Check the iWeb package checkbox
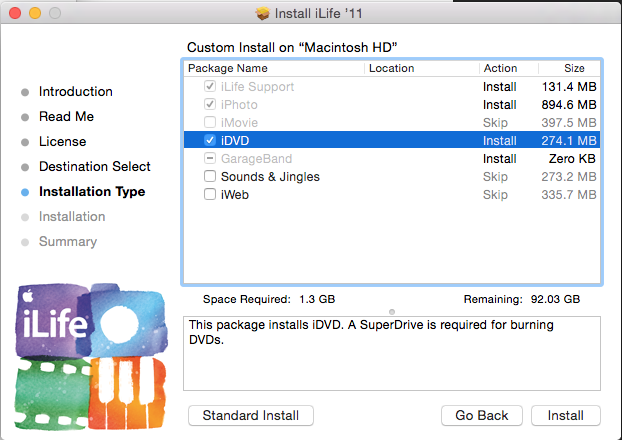 pyautogui.click(x=210, y=195)
